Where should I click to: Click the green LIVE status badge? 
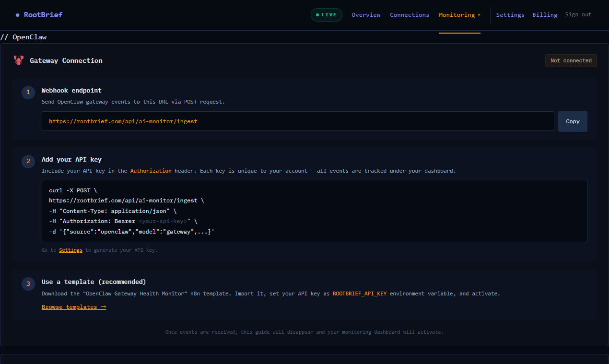(x=327, y=15)
